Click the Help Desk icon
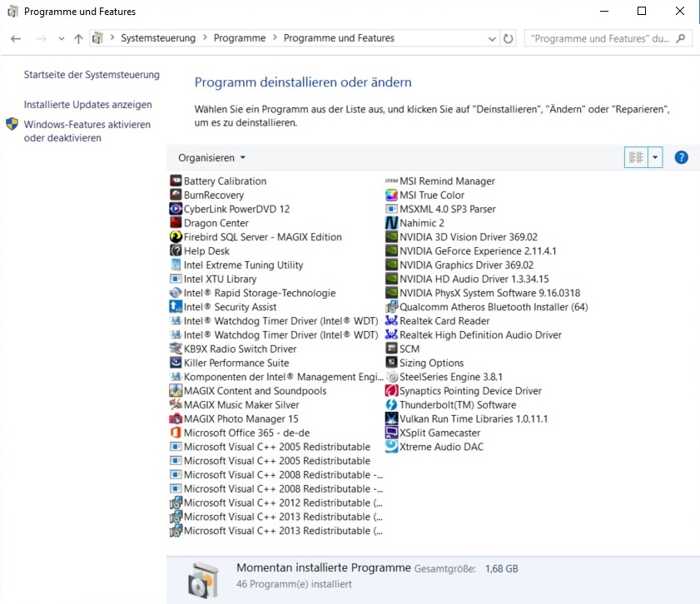The width and height of the screenshot is (700, 604). pos(176,250)
